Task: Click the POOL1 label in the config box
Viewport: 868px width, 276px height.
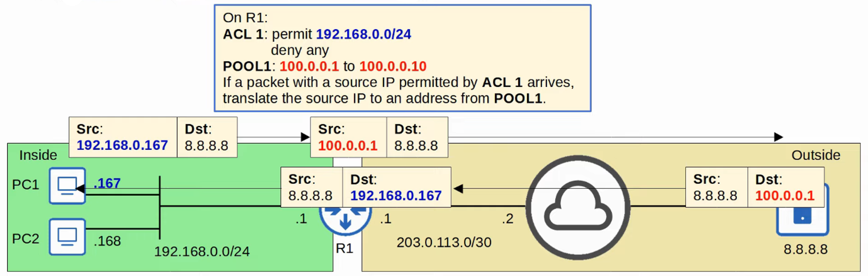Action: coord(247,66)
